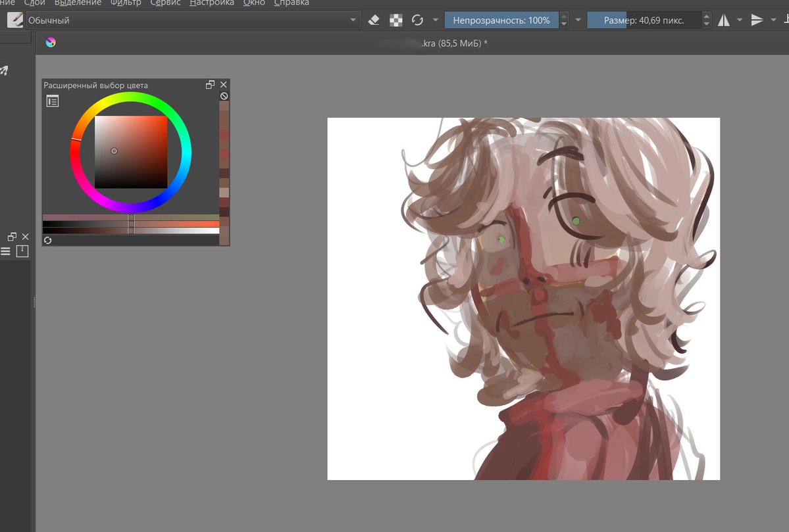Reload the original brush preset

coord(417,20)
